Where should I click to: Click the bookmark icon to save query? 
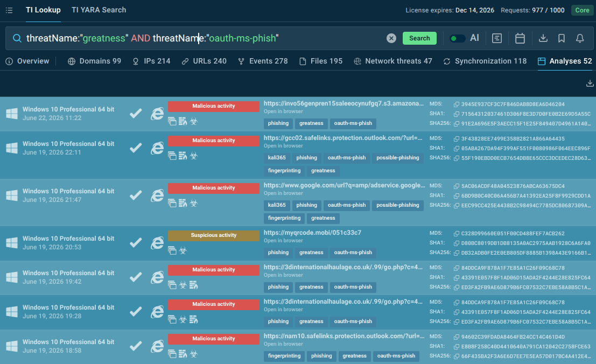pos(562,38)
